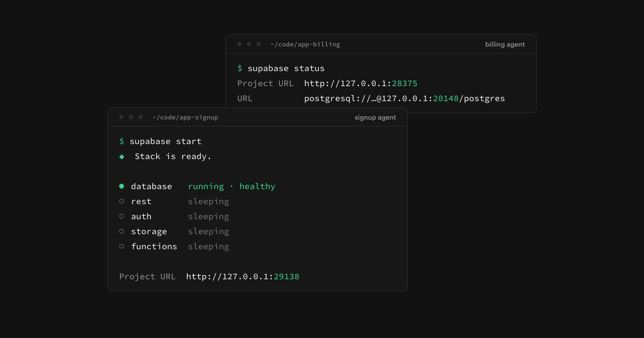Click Project URL label in billing window
Screen dimensions: 644x338
[x=265, y=83]
